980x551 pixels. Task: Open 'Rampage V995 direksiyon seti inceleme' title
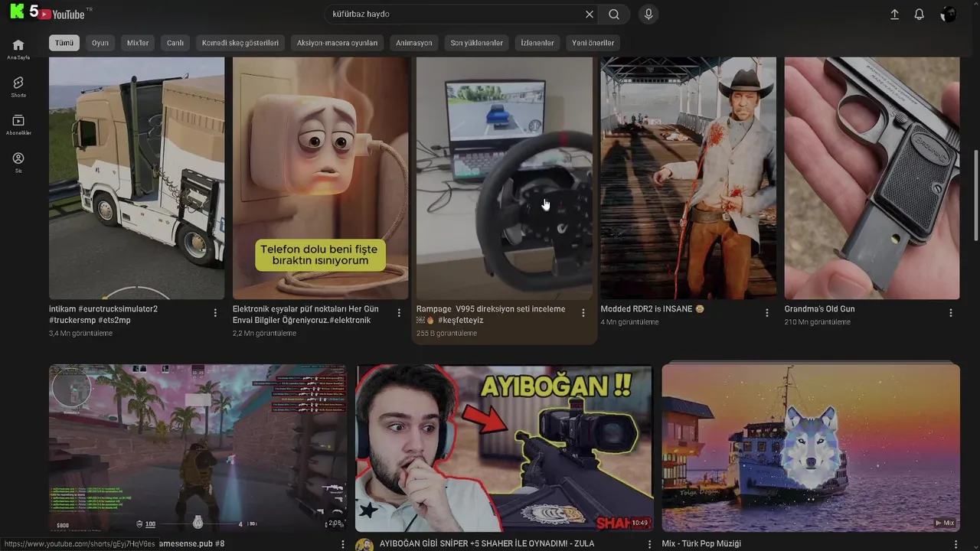tap(491, 315)
